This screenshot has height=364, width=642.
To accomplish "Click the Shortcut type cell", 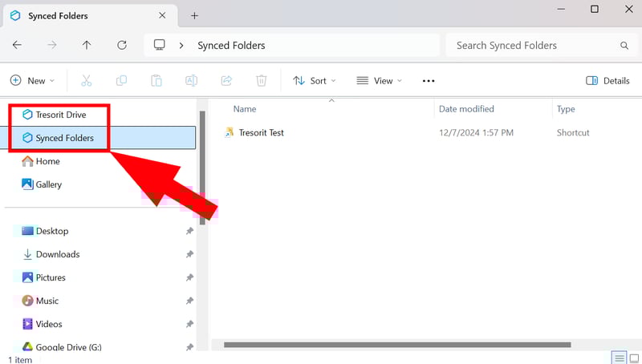I will point(573,132).
